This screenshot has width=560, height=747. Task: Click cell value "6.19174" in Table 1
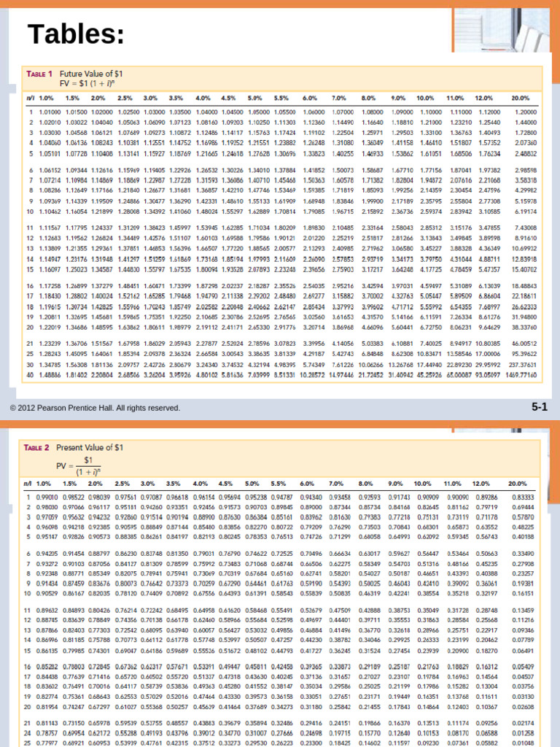[x=526, y=212]
